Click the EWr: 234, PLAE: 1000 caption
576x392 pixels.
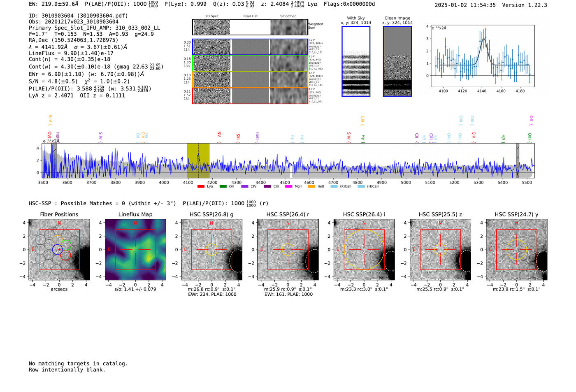pos(212,295)
